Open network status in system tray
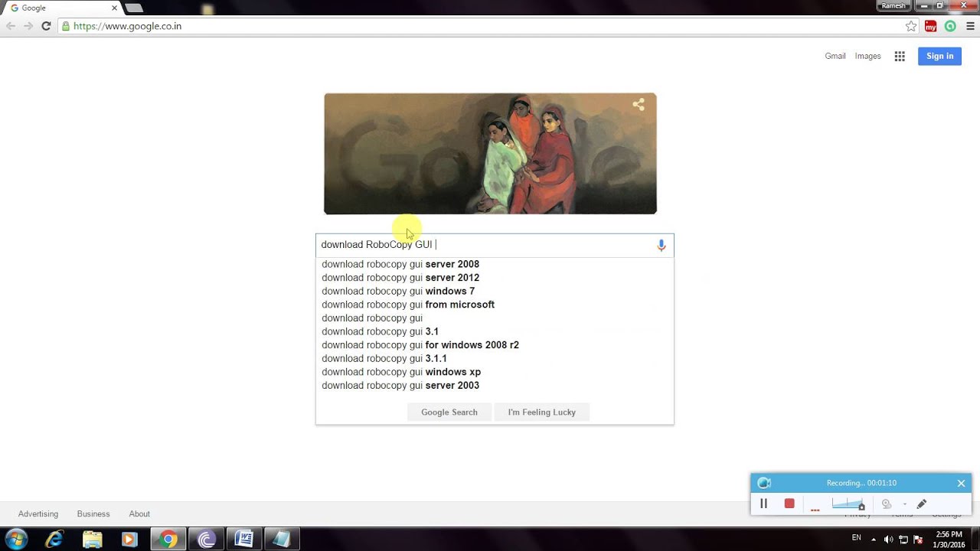Viewport: 980px width, 551px height. click(x=903, y=540)
